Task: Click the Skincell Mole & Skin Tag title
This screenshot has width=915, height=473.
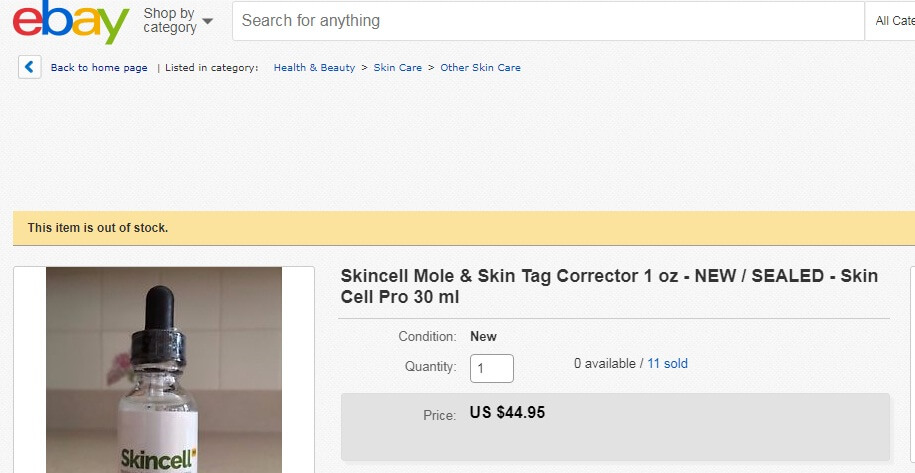Action: pos(609,286)
